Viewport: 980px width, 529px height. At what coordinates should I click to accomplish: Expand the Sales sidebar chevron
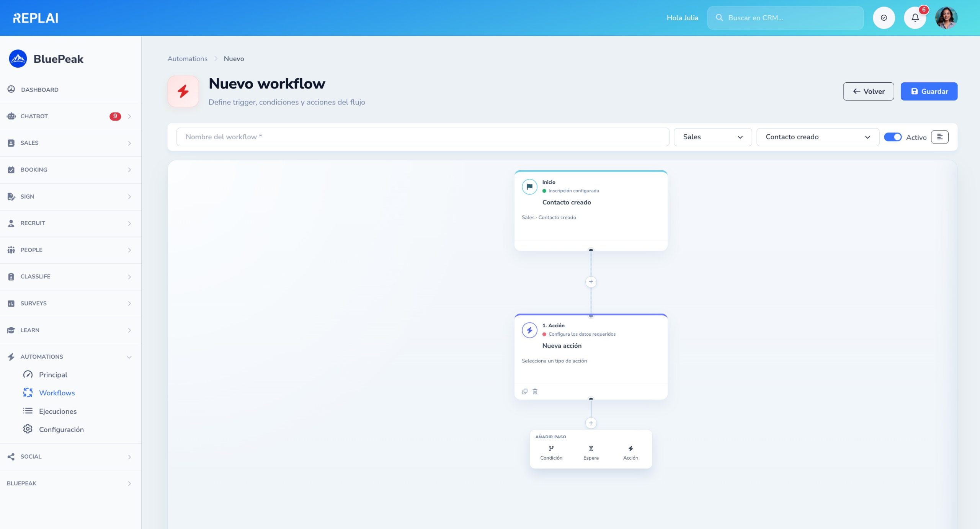tap(129, 143)
